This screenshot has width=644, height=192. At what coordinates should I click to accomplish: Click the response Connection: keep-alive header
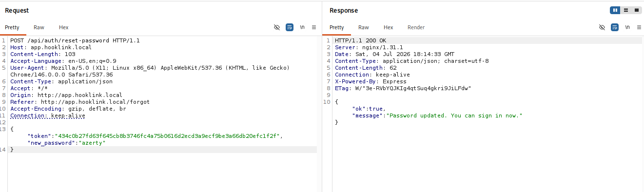(x=372, y=75)
